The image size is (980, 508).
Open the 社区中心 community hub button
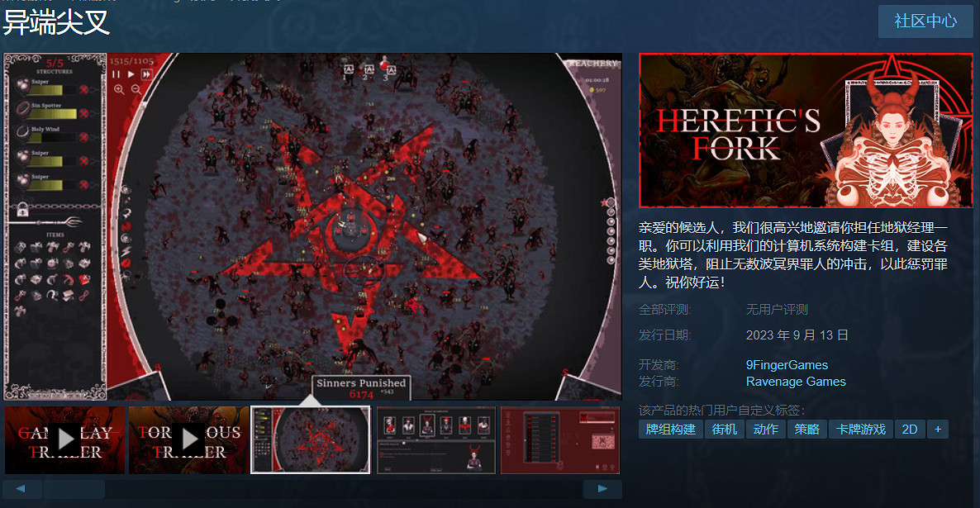pyautogui.click(x=925, y=21)
